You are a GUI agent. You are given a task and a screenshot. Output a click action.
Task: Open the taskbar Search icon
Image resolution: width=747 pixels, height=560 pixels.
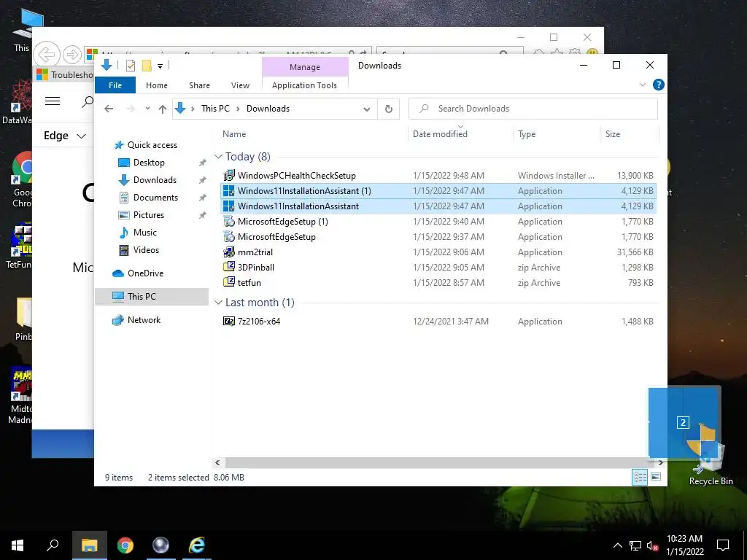click(x=53, y=545)
